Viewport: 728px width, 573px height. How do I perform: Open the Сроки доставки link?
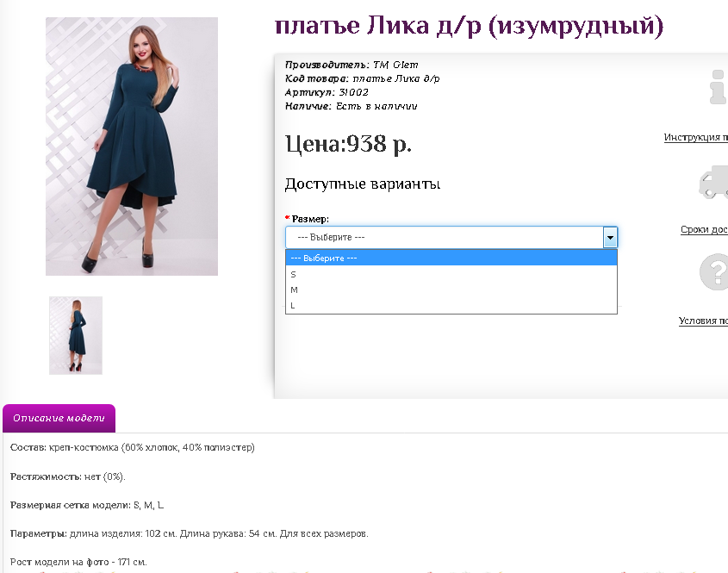click(704, 229)
